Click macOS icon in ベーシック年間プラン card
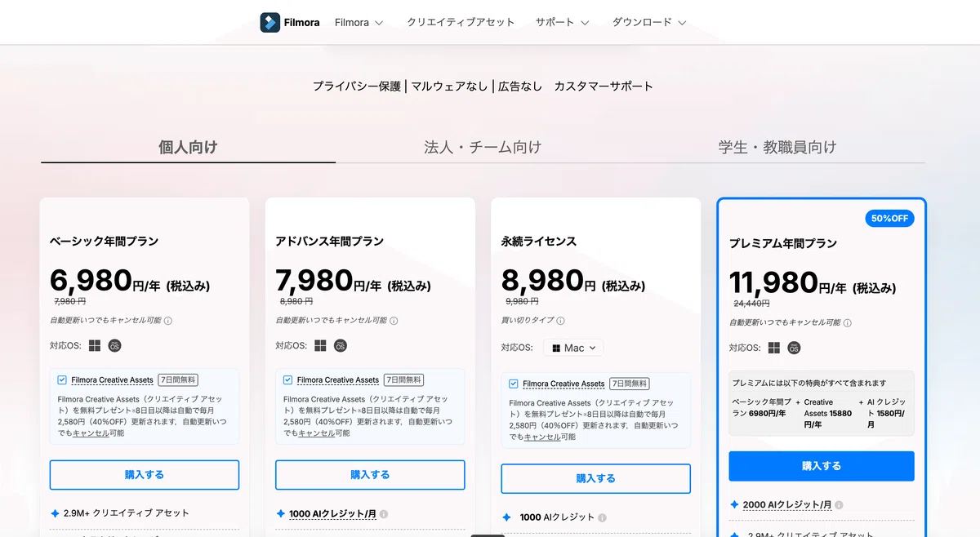980x537 pixels. (115, 345)
